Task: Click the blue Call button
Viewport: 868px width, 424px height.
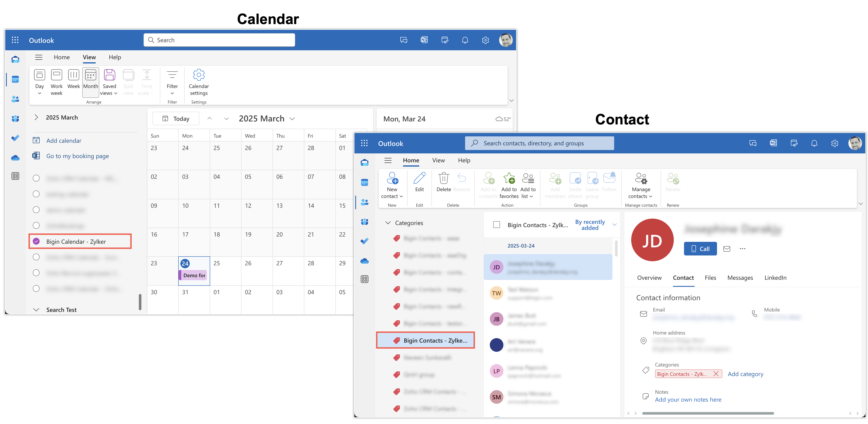Action: [x=700, y=249]
